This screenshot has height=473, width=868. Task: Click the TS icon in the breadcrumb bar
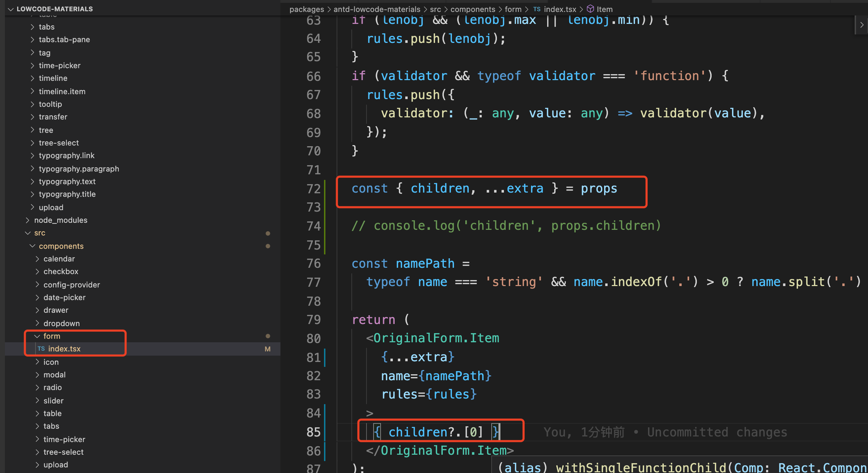pos(537,9)
